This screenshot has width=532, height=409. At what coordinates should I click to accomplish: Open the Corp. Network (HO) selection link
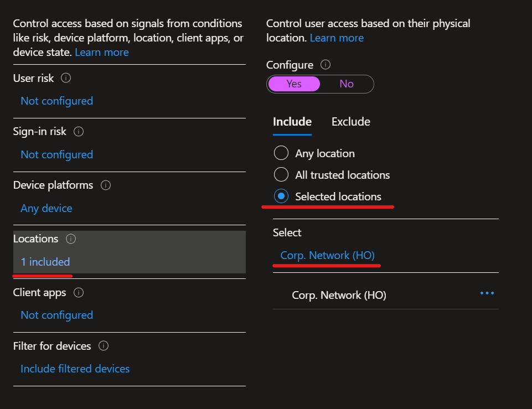[327, 255]
